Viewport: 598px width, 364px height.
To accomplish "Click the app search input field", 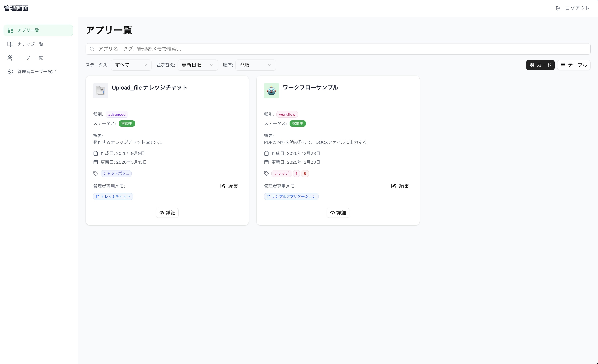I will [x=338, y=49].
